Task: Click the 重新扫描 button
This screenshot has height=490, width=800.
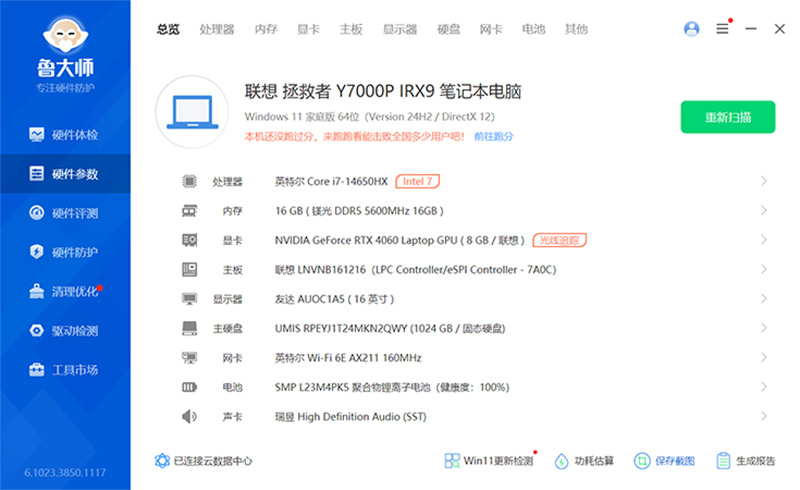Action: [728, 117]
